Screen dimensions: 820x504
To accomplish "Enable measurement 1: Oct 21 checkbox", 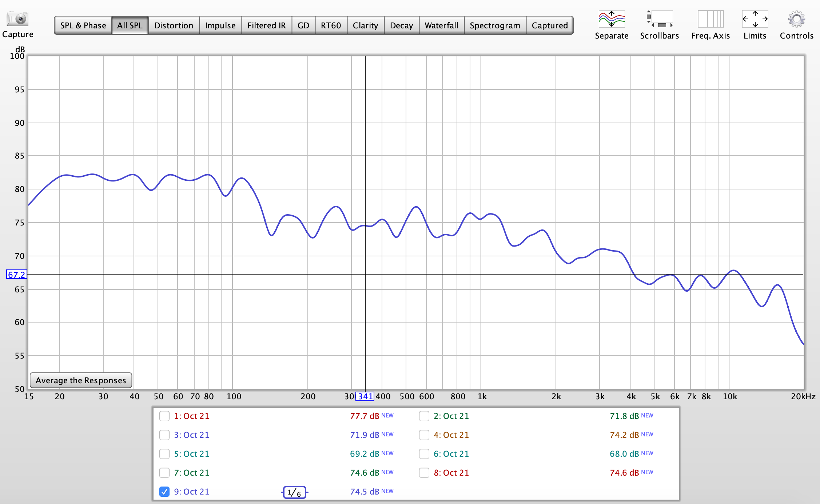I will [164, 416].
